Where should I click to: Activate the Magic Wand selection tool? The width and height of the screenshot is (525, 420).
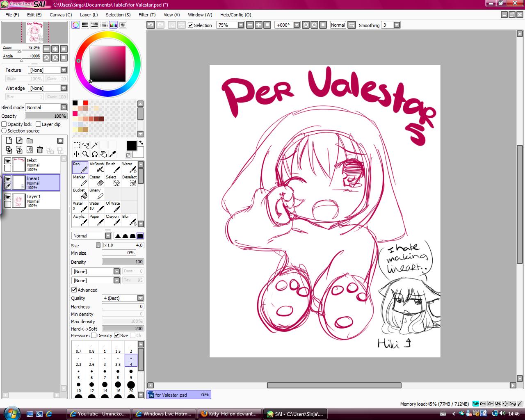pyautogui.click(x=94, y=145)
